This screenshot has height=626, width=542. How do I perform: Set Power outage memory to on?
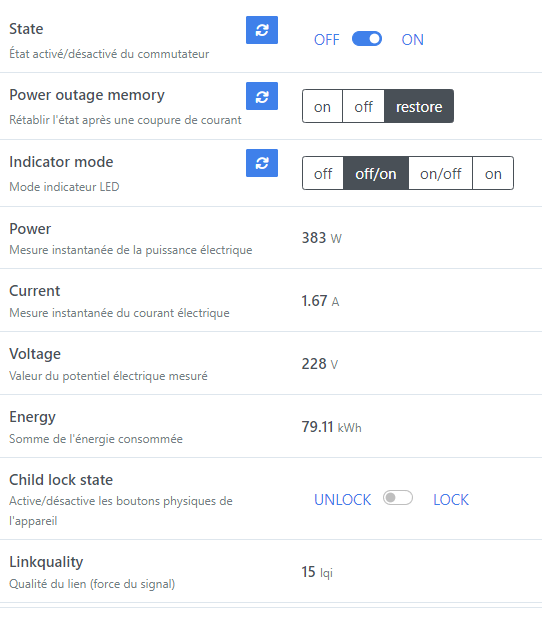(322, 106)
